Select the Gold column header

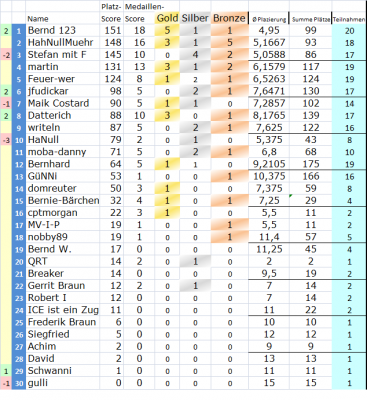pos(167,18)
